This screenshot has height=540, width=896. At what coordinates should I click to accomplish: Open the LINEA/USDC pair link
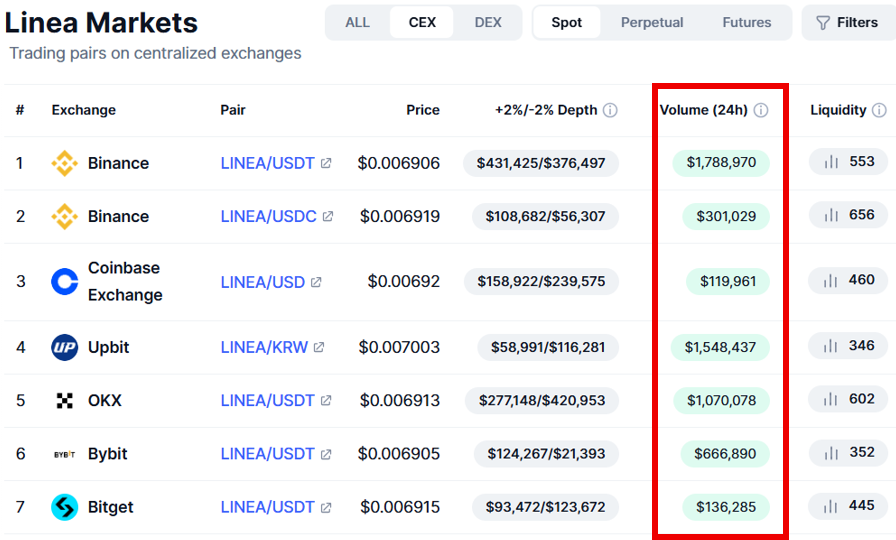tap(269, 217)
